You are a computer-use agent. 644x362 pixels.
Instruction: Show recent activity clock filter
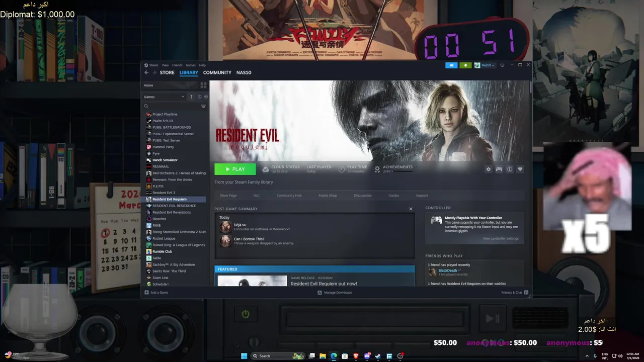click(199, 97)
